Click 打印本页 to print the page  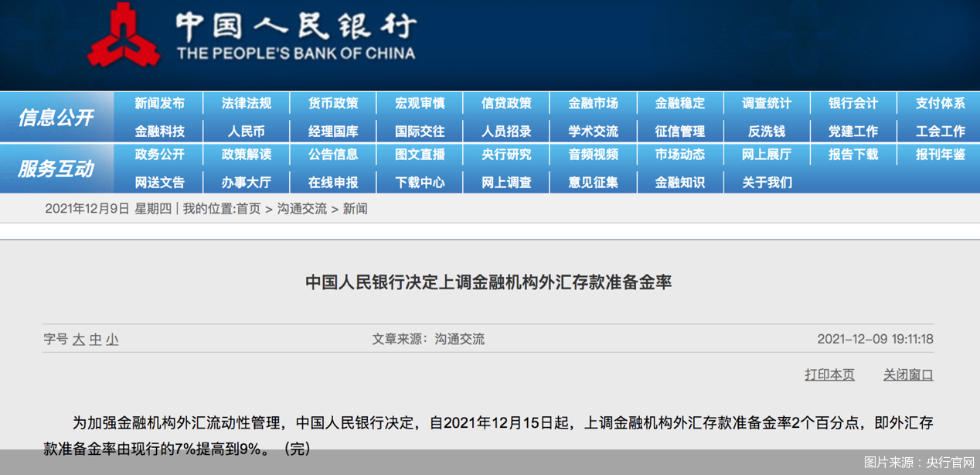point(830,374)
